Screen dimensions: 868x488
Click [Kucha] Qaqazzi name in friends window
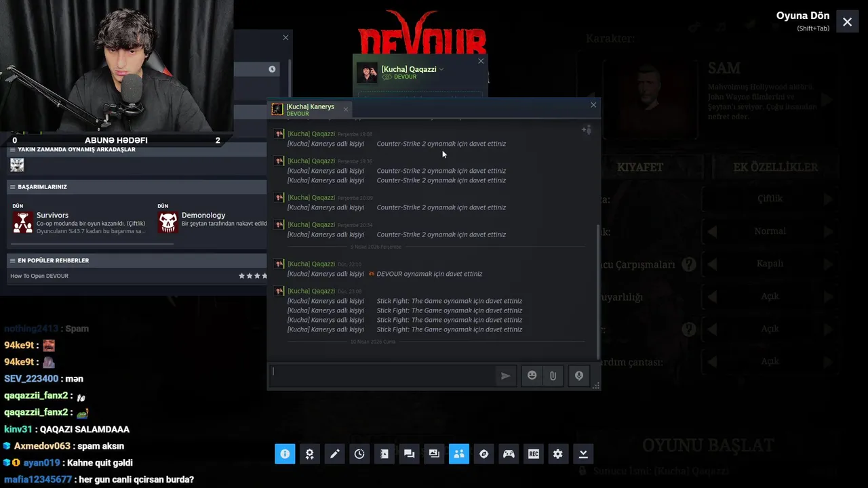(x=408, y=69)
